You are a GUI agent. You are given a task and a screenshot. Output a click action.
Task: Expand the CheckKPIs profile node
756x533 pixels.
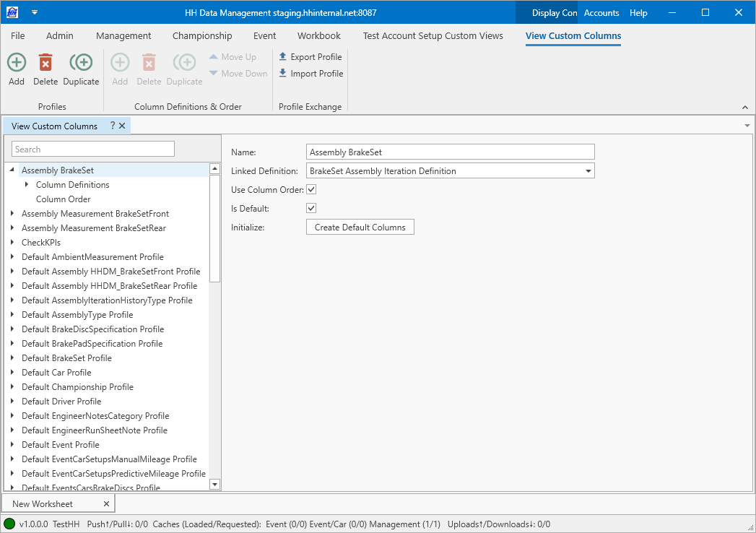pos(12,243)
